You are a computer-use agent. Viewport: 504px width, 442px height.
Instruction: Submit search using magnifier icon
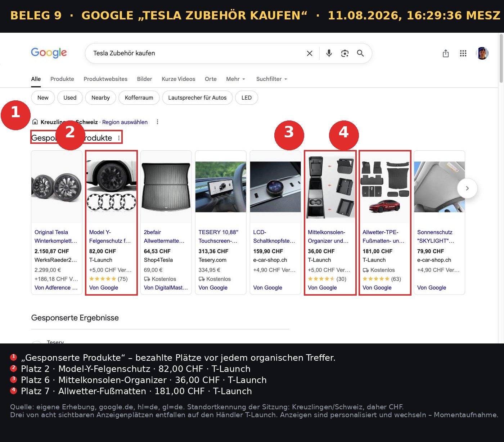360,53
